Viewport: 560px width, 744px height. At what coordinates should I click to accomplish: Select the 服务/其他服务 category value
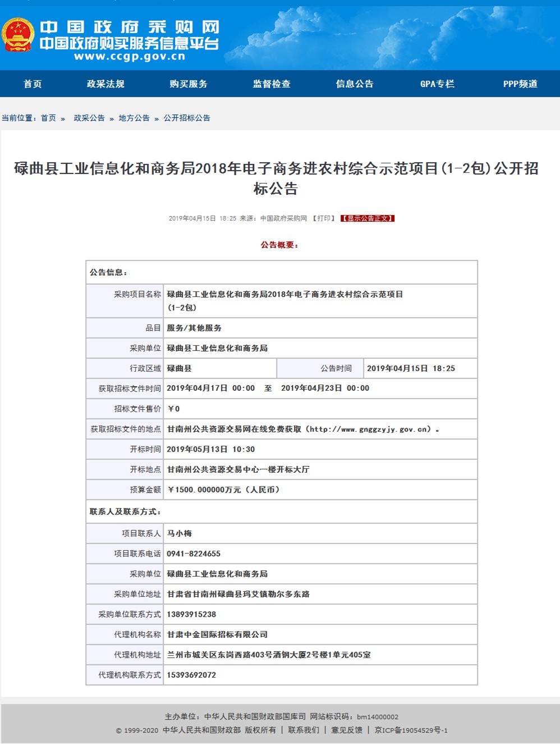[194, 328]
